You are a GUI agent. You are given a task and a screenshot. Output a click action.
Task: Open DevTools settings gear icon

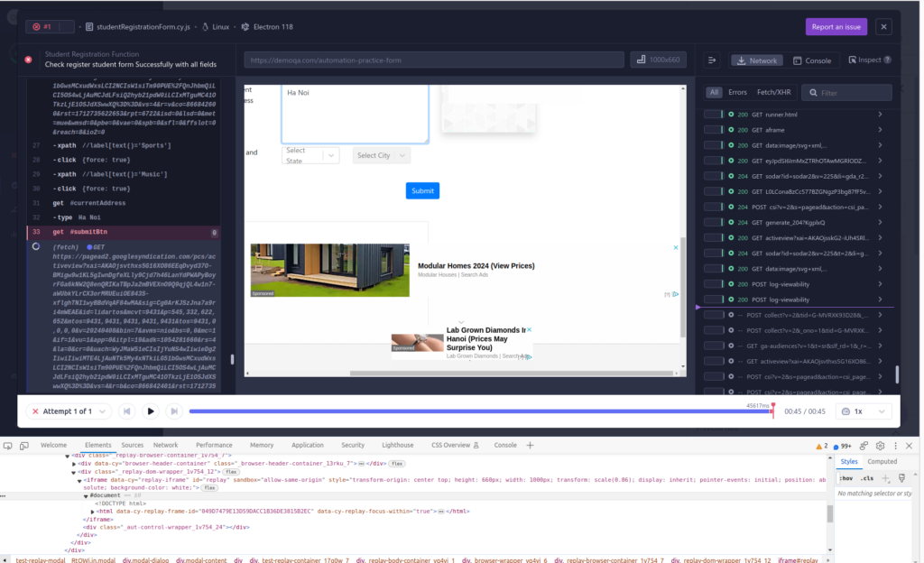879,445
